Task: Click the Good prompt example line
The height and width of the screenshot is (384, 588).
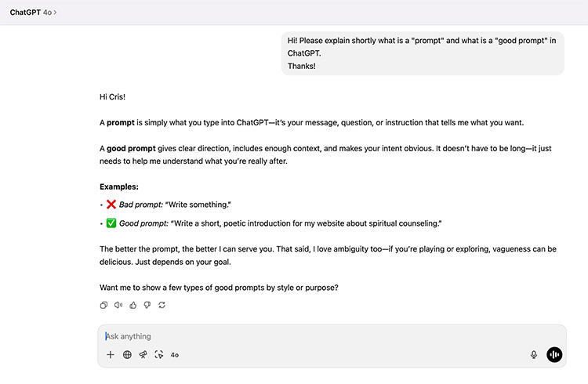Action: click(x=274, y=223)
